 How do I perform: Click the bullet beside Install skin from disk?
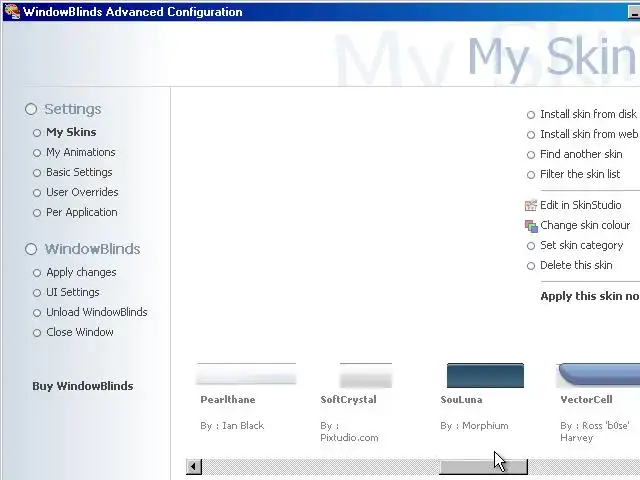[531, 115]
